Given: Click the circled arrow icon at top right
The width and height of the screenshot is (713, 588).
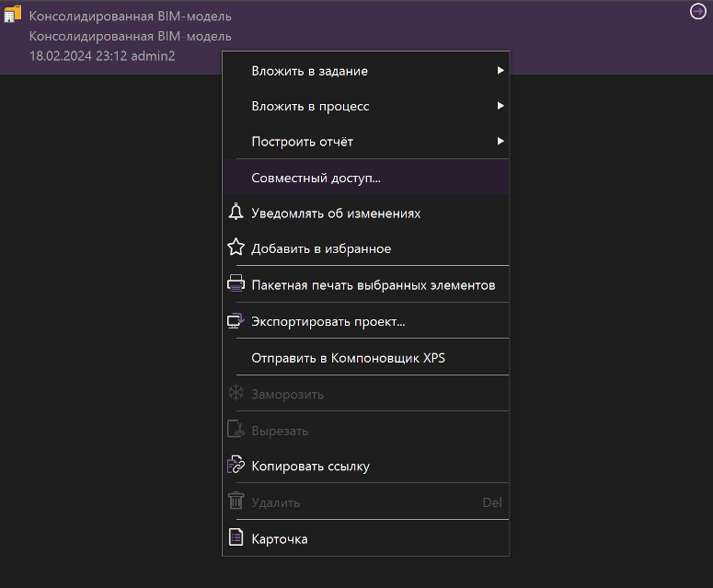Looking at the screenshot, I should pyautogui.click(x=697, y=11).
